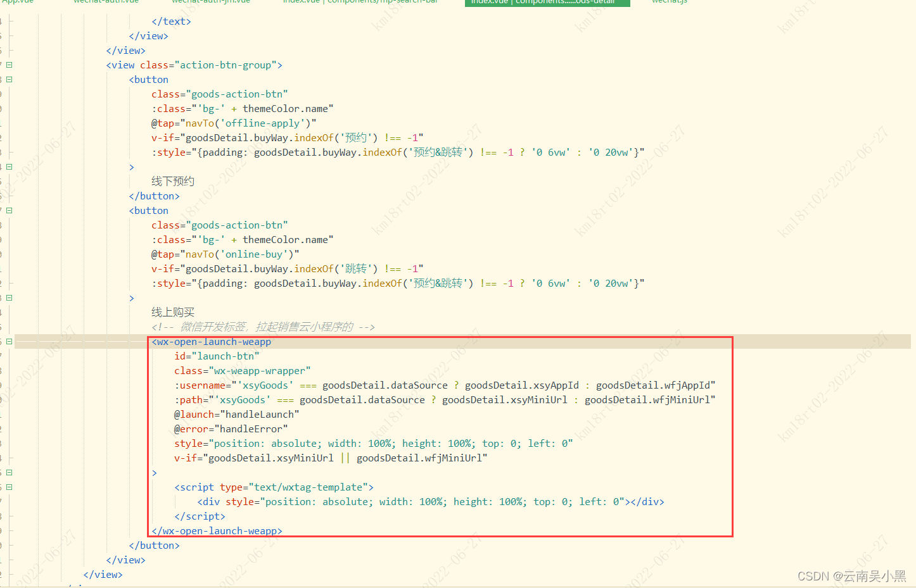The height and width of the screenshot is (588, 916).
Task: Click the closing </wx-open-launch-weapp> tag
Action: click(217, 530)
